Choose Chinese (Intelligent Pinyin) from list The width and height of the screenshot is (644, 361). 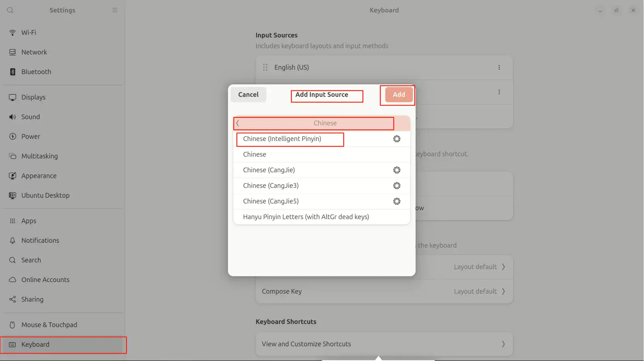tap(282, 139)
